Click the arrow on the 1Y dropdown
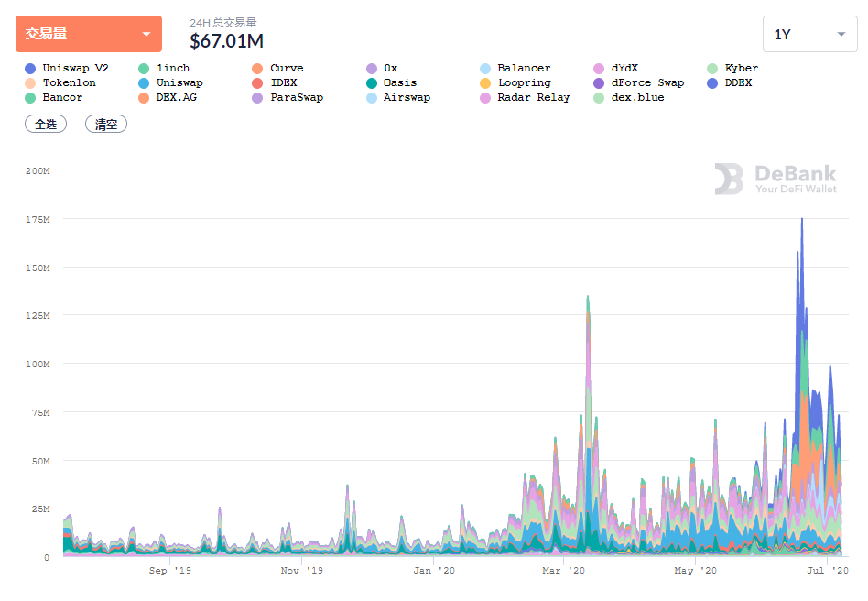This screenshot has height=601, width=868. 841,34
